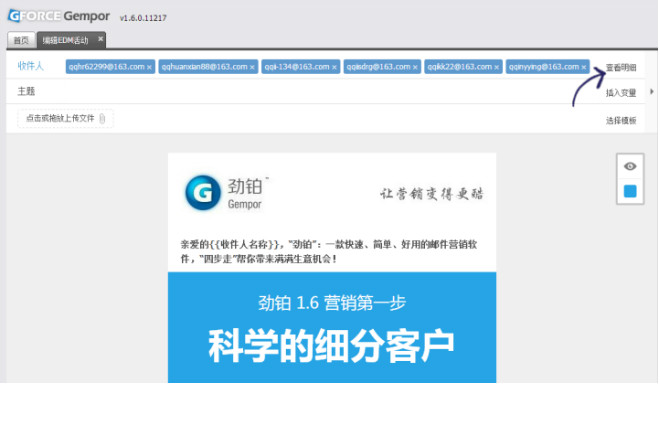Open 查看明细 recipient details
This screenshot has width=660, height=442.
coord(621,67)
